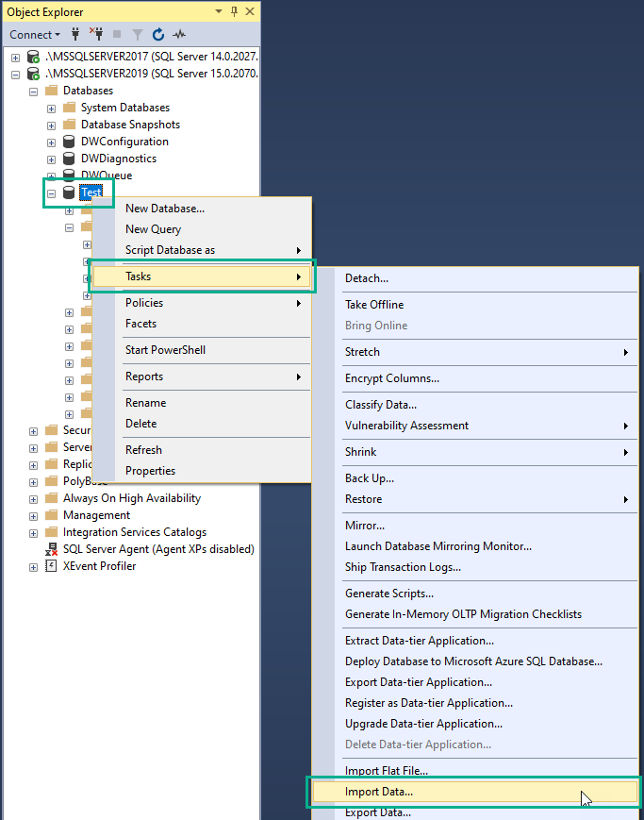The height and width of the screenshot is (820, 644).
Task: Select Ship Transaction Logs... task
Action: tap(474, 567)
